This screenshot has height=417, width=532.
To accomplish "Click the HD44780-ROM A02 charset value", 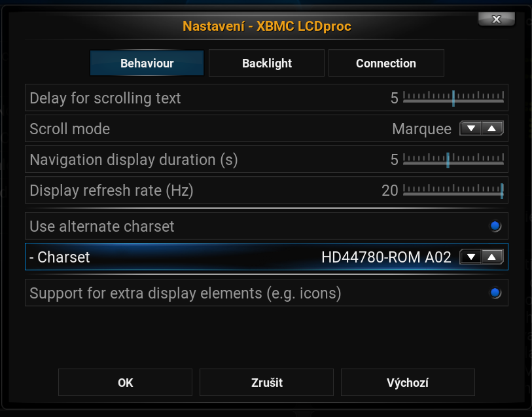I will coord(386,257).
